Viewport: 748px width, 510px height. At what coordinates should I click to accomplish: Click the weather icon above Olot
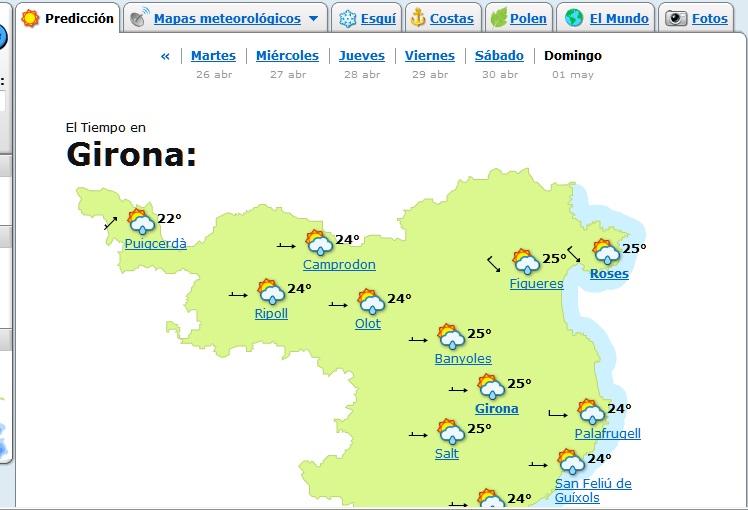[x=370, y=302]
